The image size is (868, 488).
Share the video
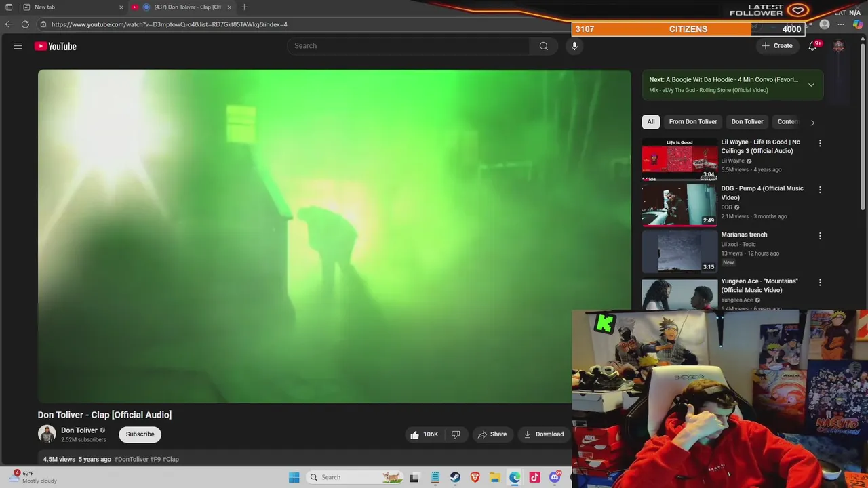pyautogui.click(x=492, y=434)
